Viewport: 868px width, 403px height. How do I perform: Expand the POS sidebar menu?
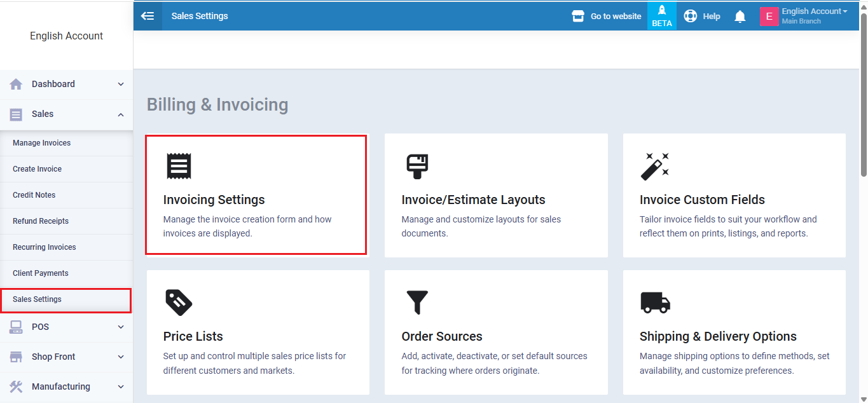tap(121, 327)
